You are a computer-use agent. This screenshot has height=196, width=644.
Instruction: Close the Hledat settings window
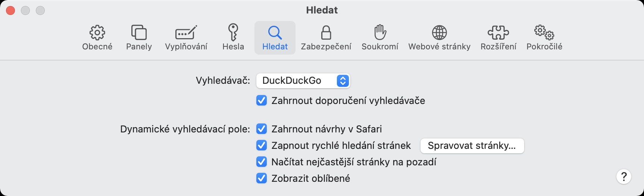click(x=11, y=10)
